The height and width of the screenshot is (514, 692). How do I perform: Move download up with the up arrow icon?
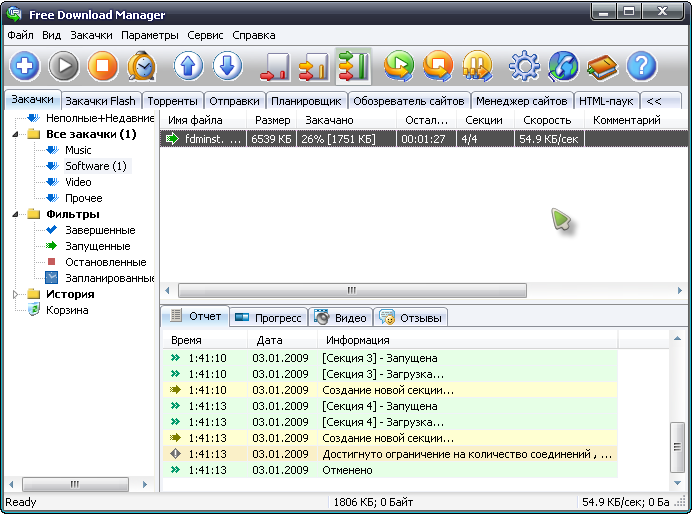click(188, 66)
